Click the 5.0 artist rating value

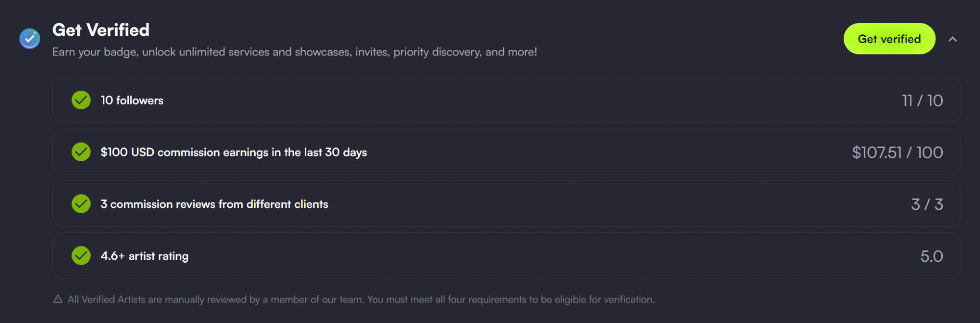[931, 256]
